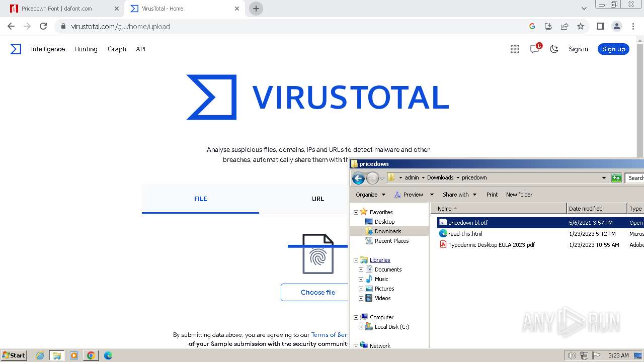Open a new Chrome tab
Viewport: 644px width, 362px height.
[x=256, y=9]
